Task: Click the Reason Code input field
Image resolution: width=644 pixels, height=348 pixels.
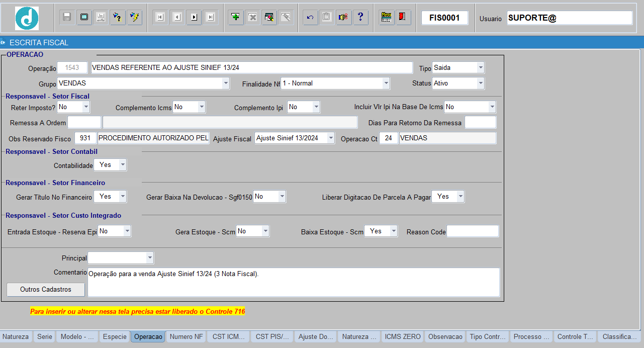Action: coord(473,231)
